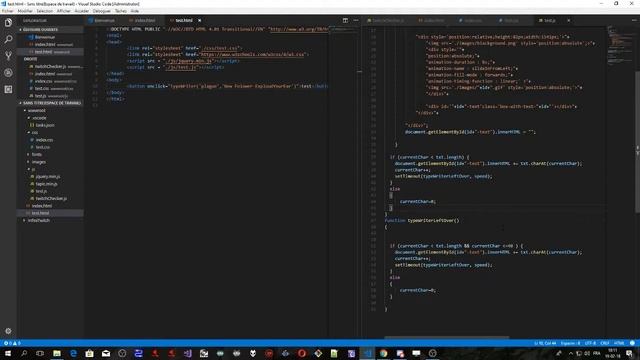Viewport: 640px width, 360px height.
Task: Click the Espaces indentation status item
Action: click(570, 343)
